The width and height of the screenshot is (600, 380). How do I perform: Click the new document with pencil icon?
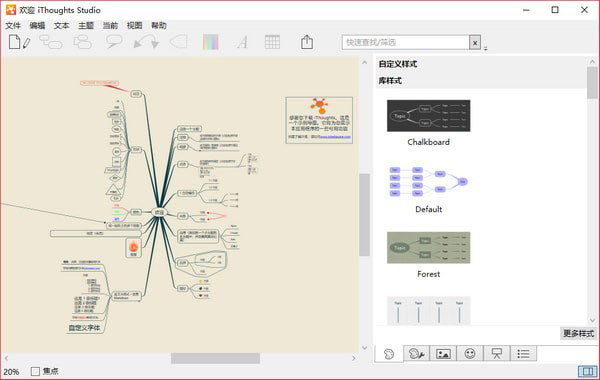[19, 42]
